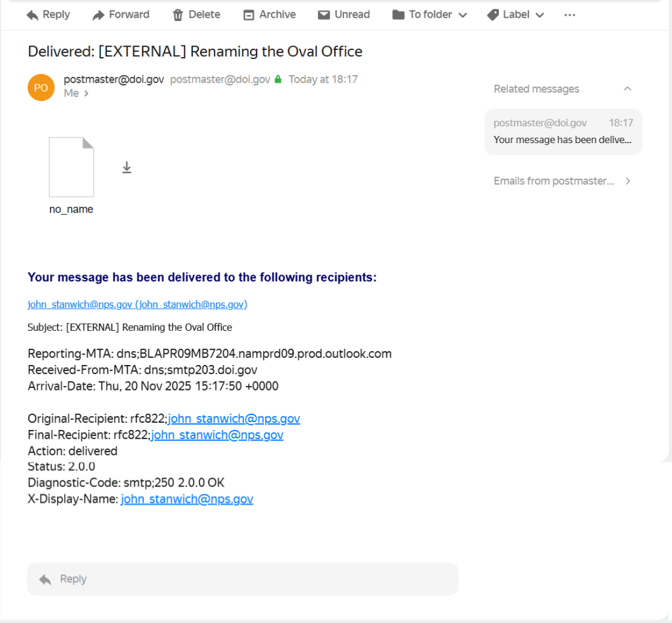
Task: Open the Label dropdown menu
Action: point(516,15)
